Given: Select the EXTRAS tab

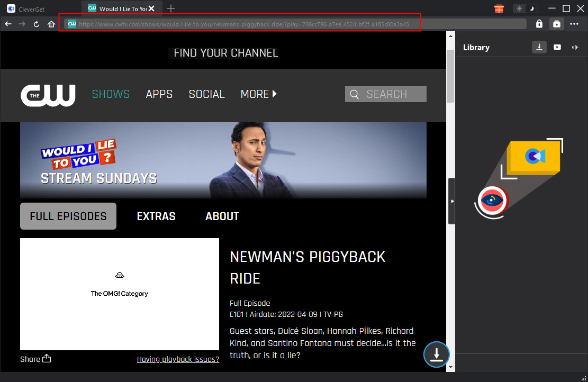Looking at the screenshot, I should pyautogui.click(x=156, y=216).
